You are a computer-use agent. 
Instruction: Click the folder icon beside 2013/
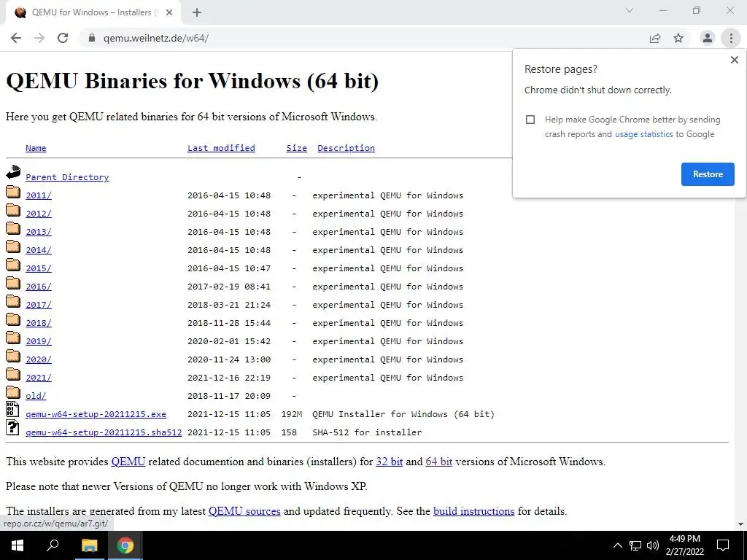coord(13,228)
